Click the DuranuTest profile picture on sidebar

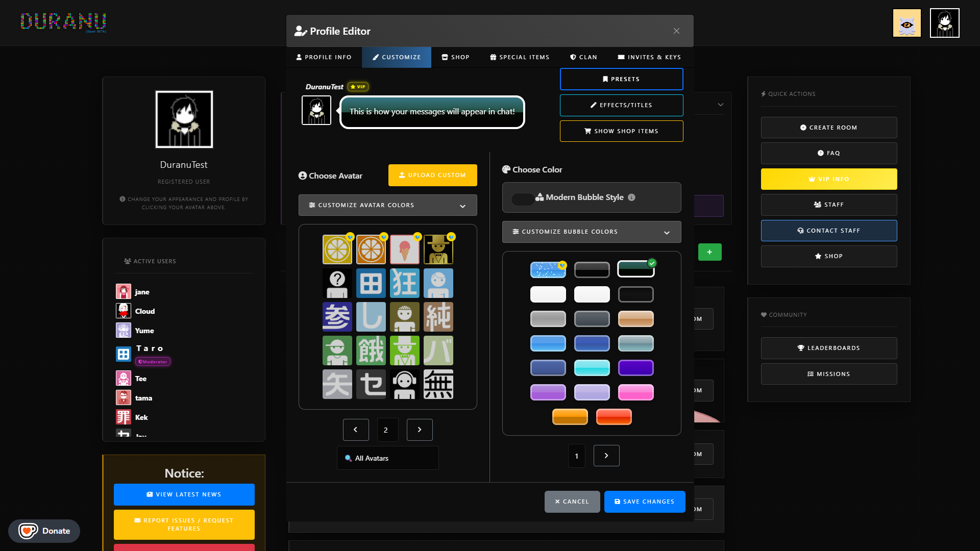pos(184,119)
